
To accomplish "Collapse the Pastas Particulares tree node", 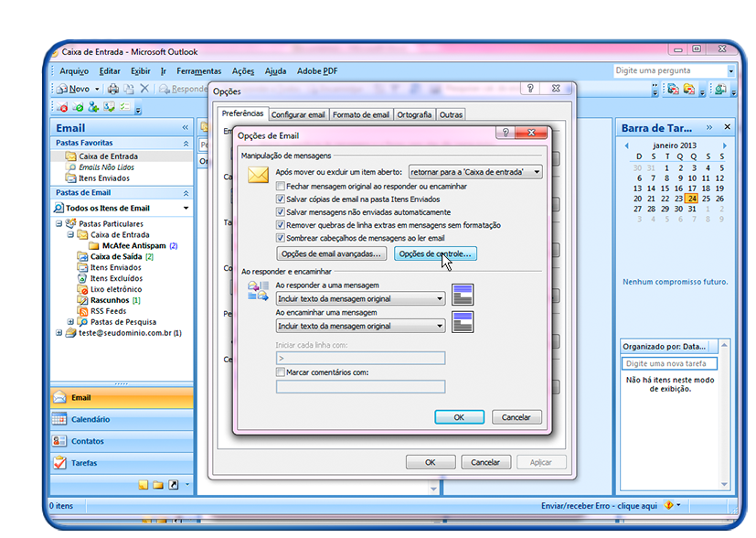I will (x=59, y=223).
